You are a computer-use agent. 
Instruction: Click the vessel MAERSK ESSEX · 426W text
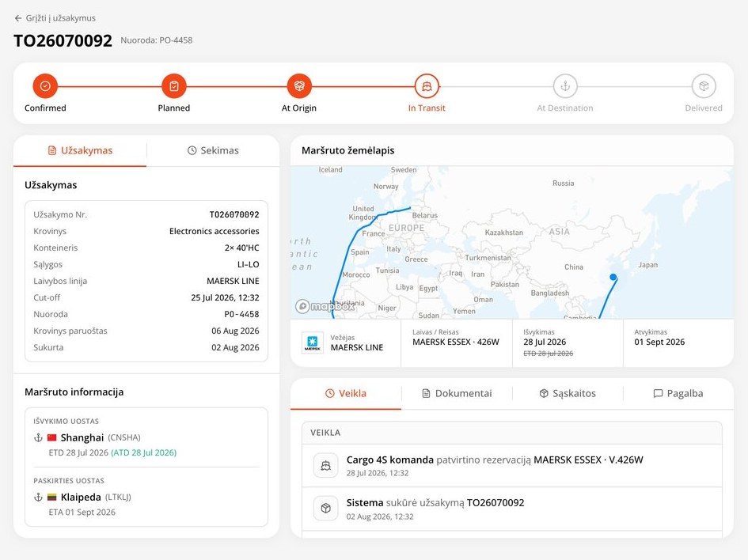[456, 342]
